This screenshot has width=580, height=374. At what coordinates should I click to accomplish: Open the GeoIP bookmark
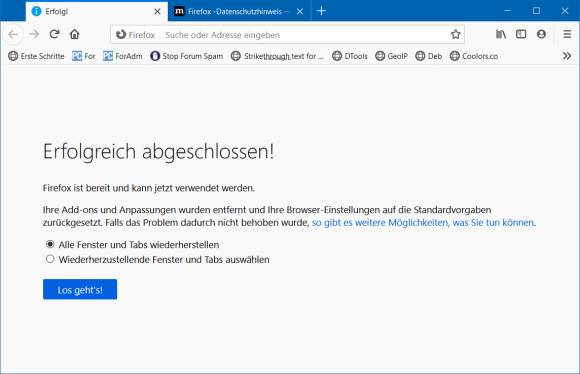391,56
